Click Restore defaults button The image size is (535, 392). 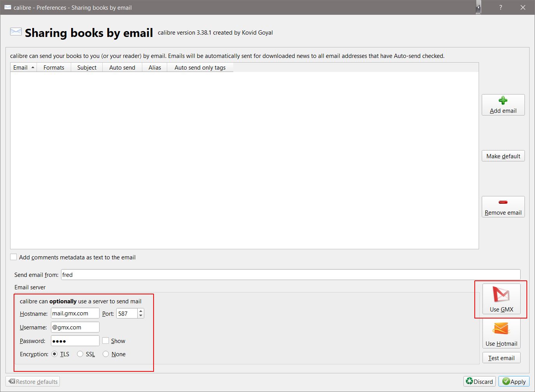[33, 381]
